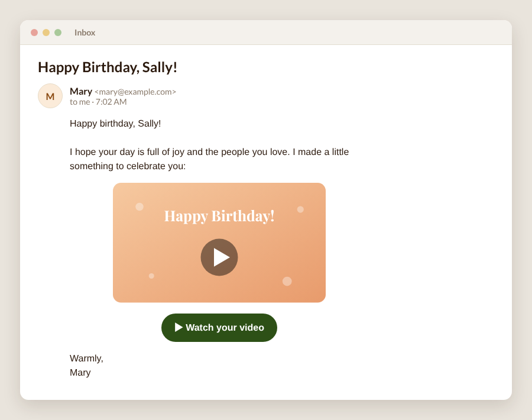The height and width of the screenshot is (420, 532).
Task: Click the 'Warmly,' sign-off text
Action: (86, 358)
